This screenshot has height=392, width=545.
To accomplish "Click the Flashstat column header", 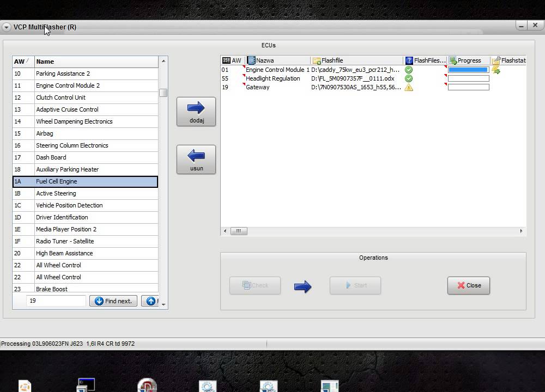I will [508, 60].
